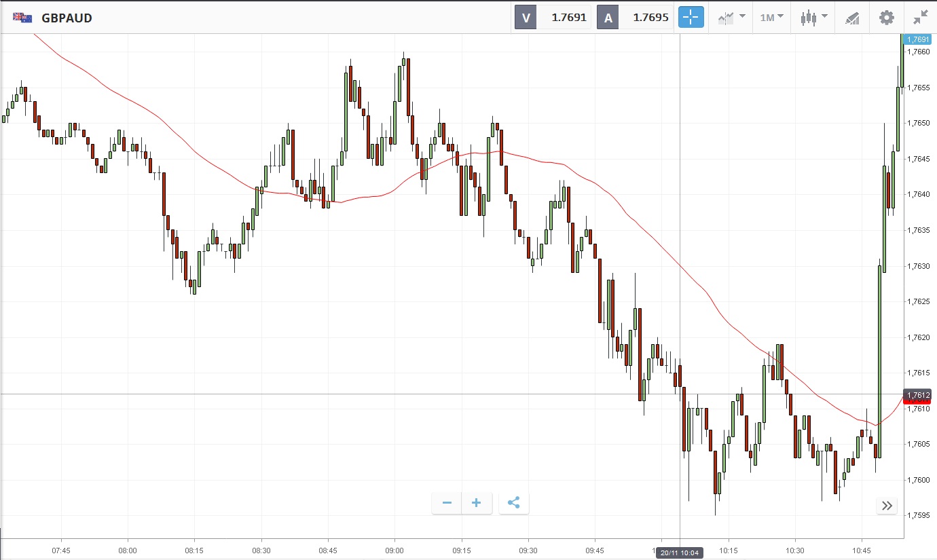This screenshot has width=937, height=560.
Task: Click the 1,7650 price axis label
Action: 919,123
